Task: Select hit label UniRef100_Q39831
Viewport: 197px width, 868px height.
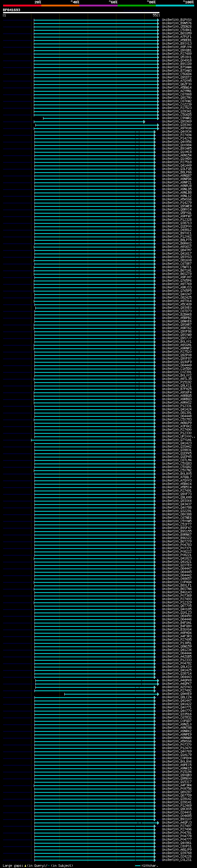Action: (x=177, y=450)
